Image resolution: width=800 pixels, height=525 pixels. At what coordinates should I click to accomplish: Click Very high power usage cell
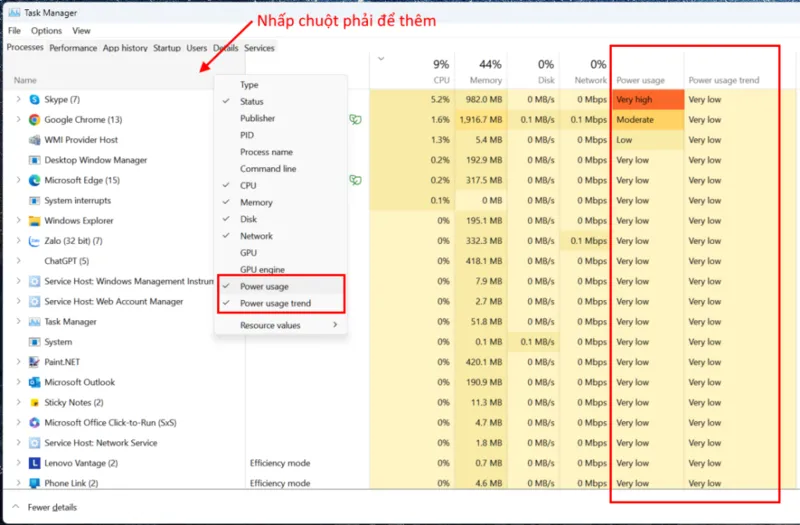[647, 99]
